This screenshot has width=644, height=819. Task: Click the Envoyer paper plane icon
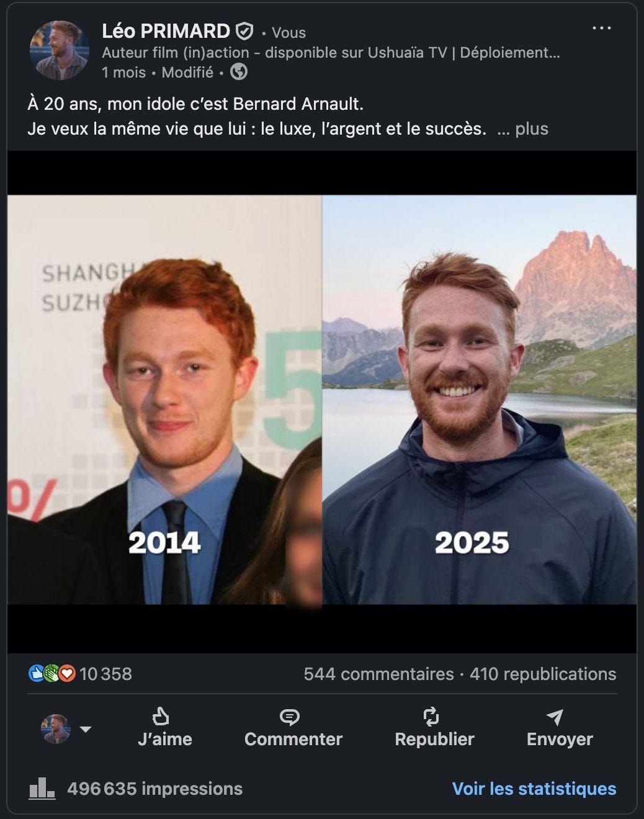coord(555,717)
